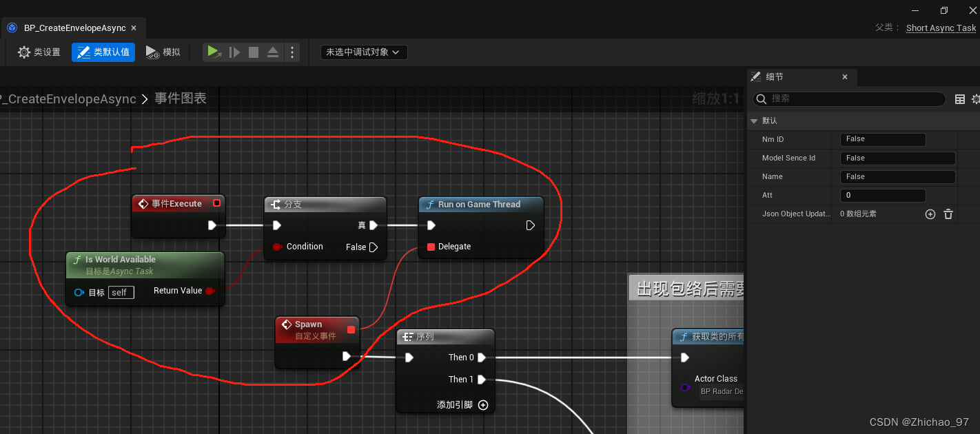Screen dimensions: 980x434
Task: Click the 搜索 search field in details
Action: point(849,99)
